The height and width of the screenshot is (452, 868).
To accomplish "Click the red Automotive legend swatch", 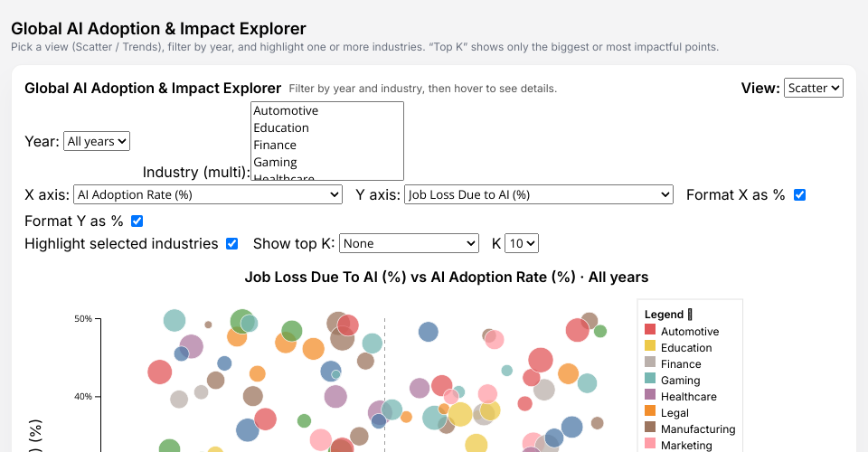I will click(650, 332).
